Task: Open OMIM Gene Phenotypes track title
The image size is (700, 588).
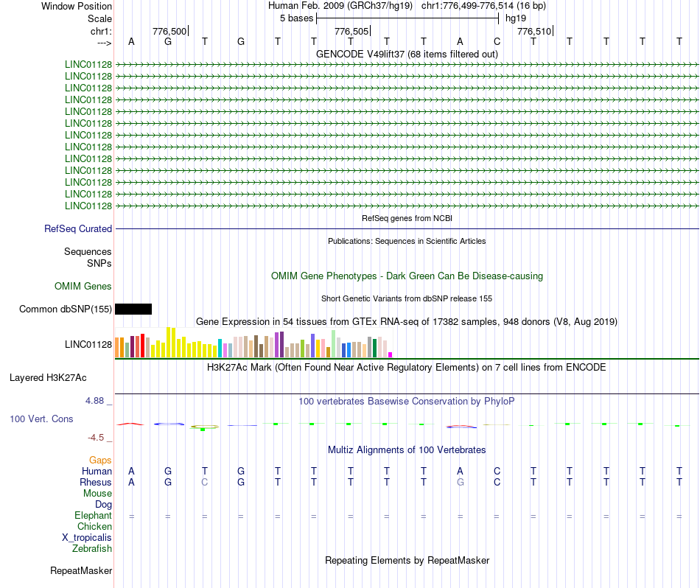Action: [407, 276]
